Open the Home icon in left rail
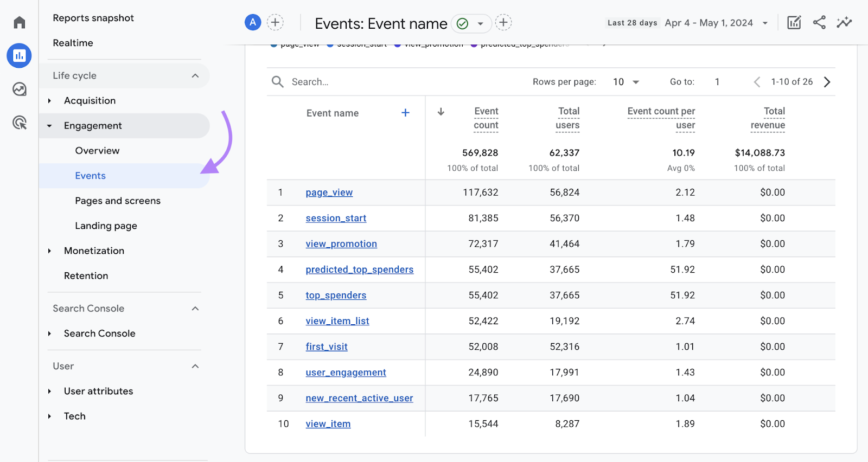 20,22
